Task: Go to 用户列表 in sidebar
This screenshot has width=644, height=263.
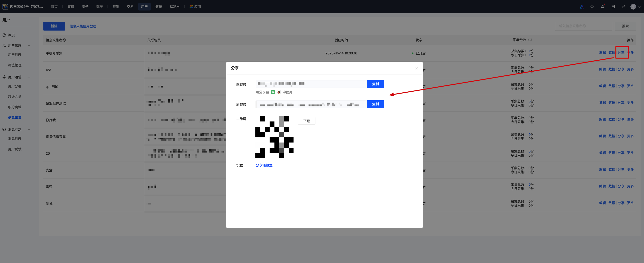Action: (x=15, y=55)
